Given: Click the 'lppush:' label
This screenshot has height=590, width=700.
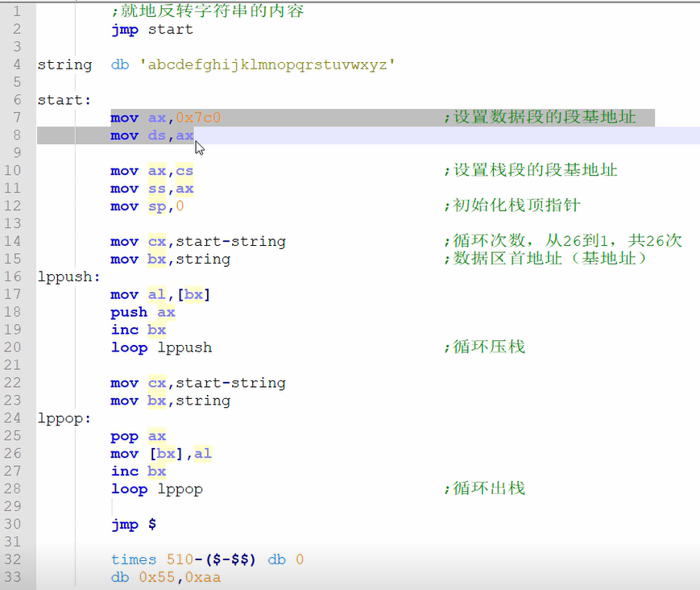Looking at the screenshot, I should pyautogui.click(x=68, y=277).
